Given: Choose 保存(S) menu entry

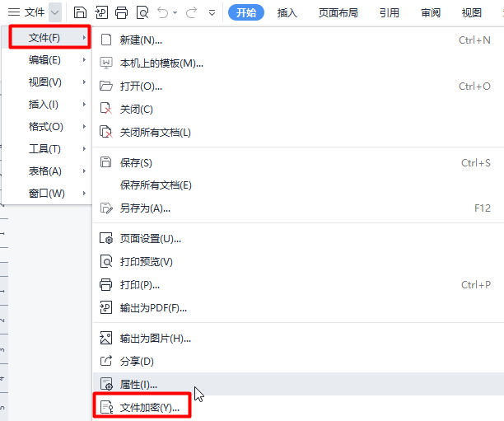Looking at the screenshot, I should 298,163.
